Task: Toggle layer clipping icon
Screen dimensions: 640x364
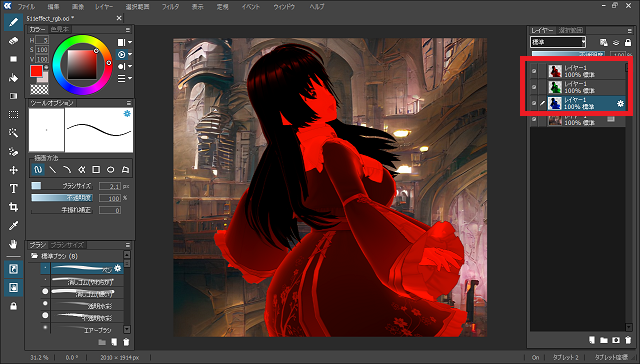Action: coord(616,42)
